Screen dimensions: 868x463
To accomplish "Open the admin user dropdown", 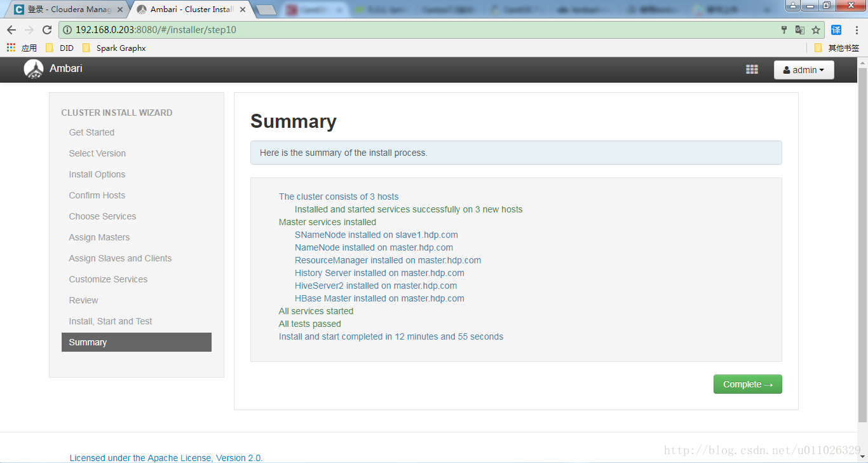I will coord(804,70).
